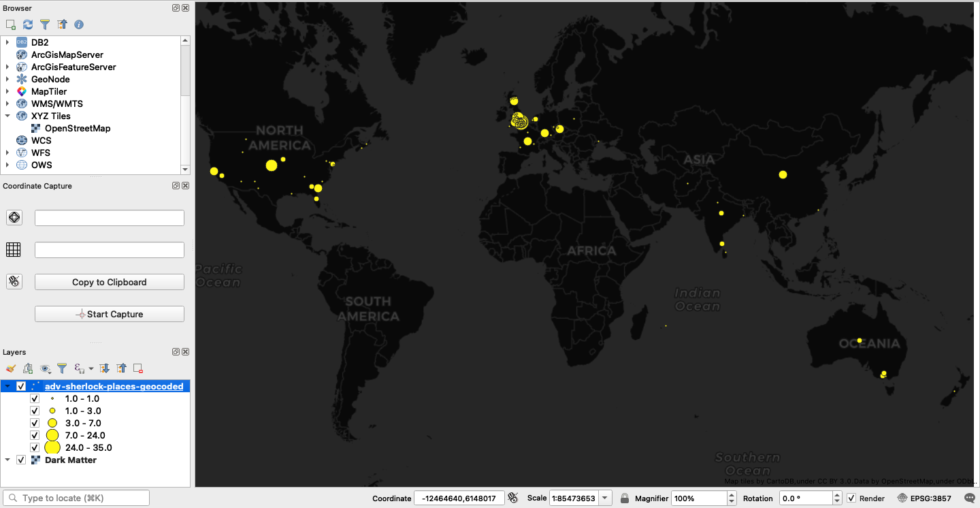Expand the ArcGisFeatureServer node

(7, 67)
